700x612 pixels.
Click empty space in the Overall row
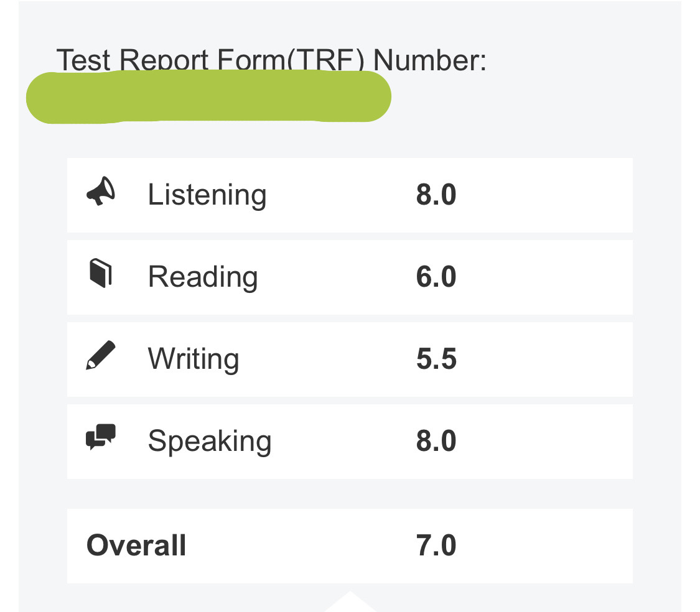point(544,546)
